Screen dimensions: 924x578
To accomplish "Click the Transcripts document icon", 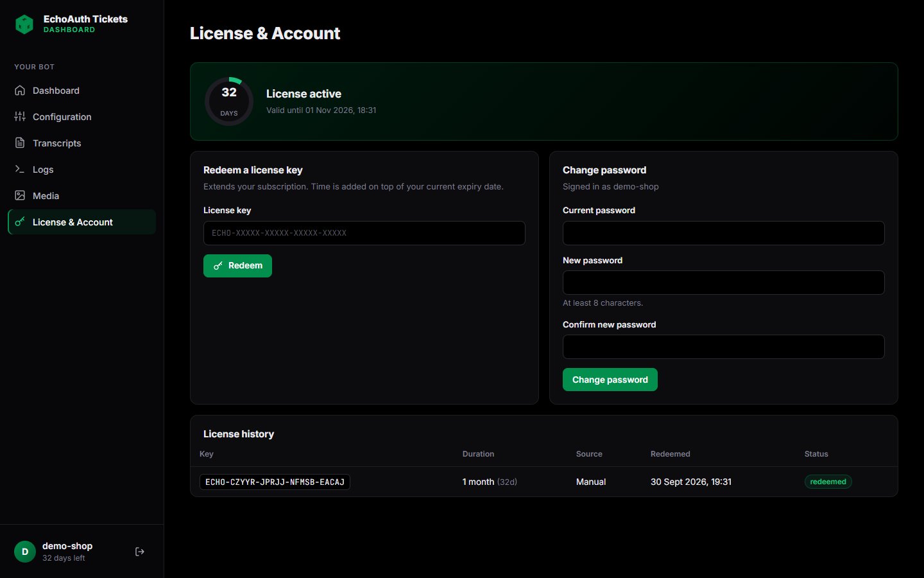I will click(x=20, y=143).
